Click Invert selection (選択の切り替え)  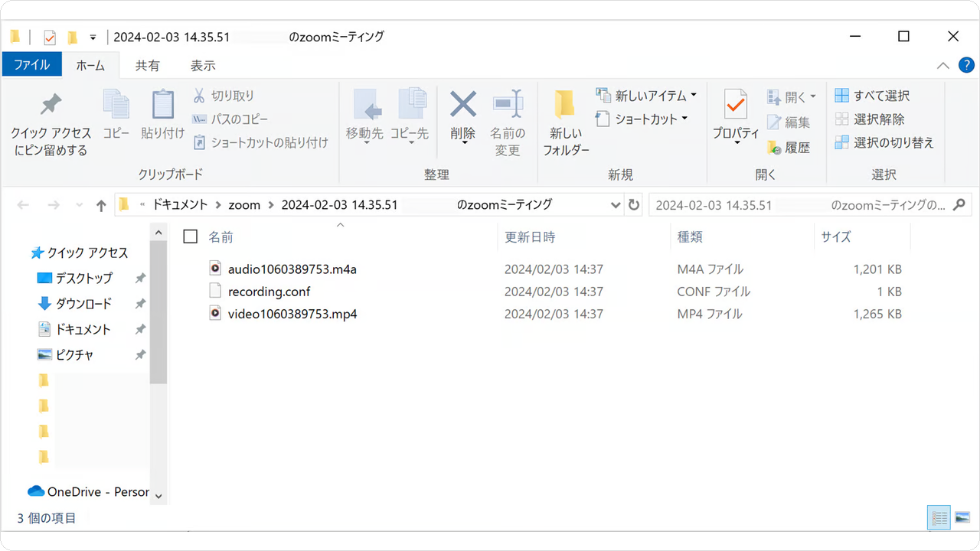point(885,143)
